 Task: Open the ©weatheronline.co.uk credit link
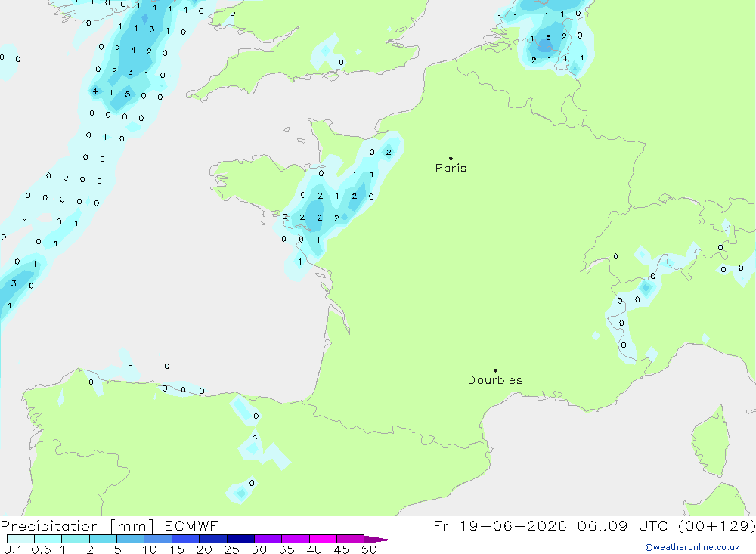[692, 547]
